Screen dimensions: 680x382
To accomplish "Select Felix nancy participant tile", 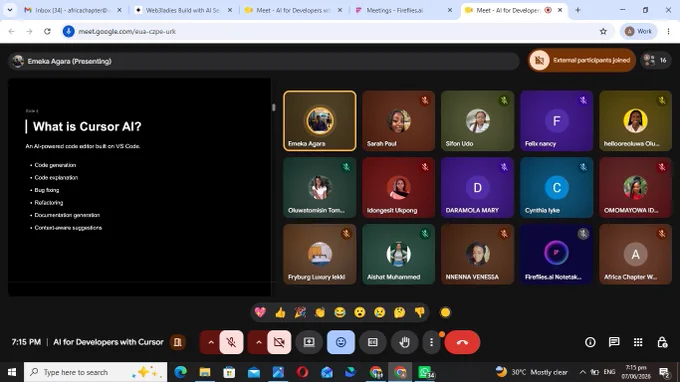I will (x=556, y=121).
